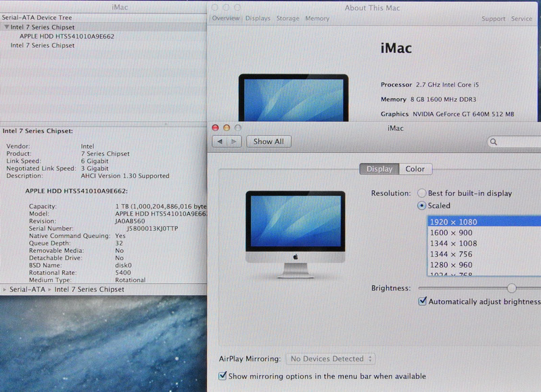The width and height of the screenshot is (541, 392).
Task: Click the Negotiated Link Speed value 3 Gigabit
Action: coord(95,168)
